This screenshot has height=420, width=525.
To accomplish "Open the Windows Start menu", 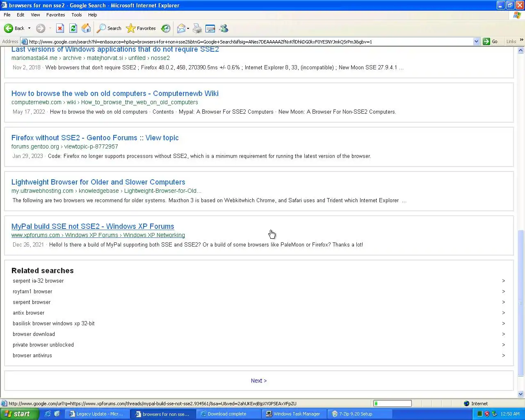I will tap(19, 414).
